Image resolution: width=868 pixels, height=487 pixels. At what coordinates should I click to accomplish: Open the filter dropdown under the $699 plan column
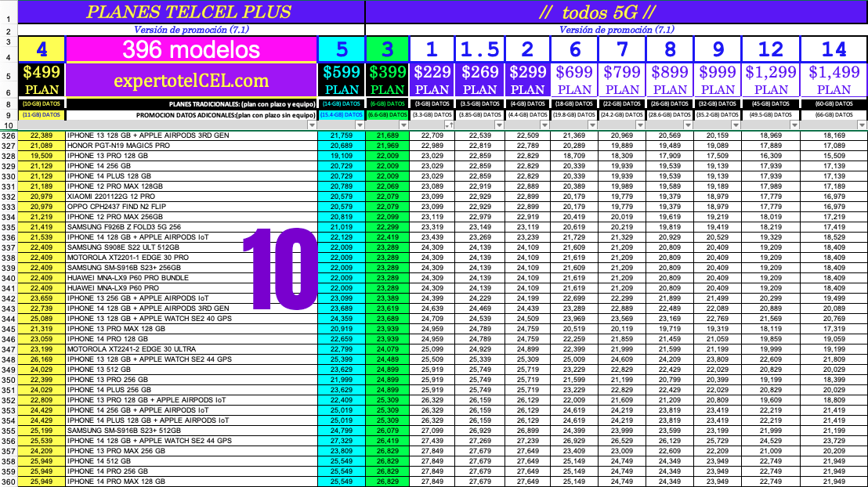pos(593,125)
